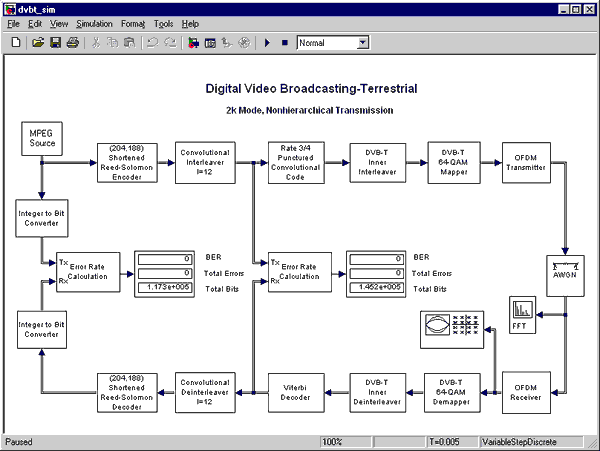Click the T=0.005 status field
The height and width of the screenshot is (451, 600).
coord(452,442)
